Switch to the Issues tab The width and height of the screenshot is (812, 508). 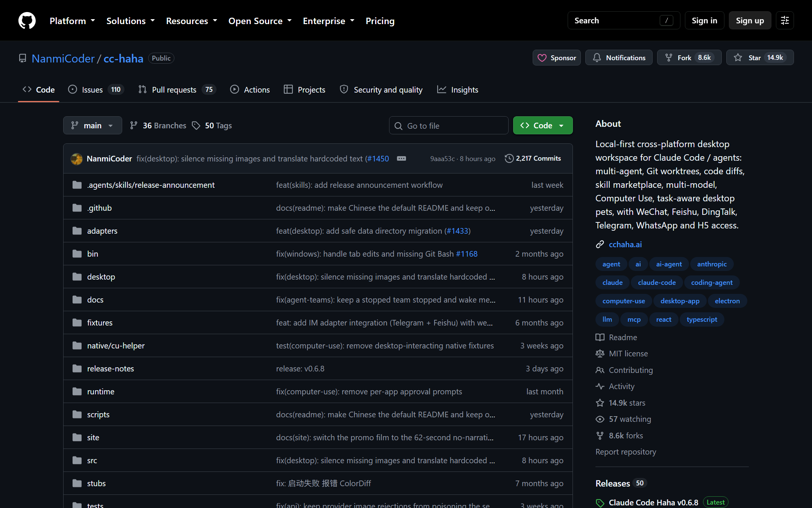click(x=96, y=90)
